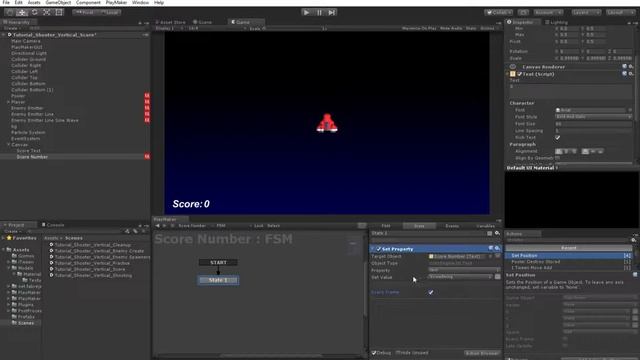This screenshot has width=640, height=360.
Task: Click Maximize On Play button
Action: [419, 29]
